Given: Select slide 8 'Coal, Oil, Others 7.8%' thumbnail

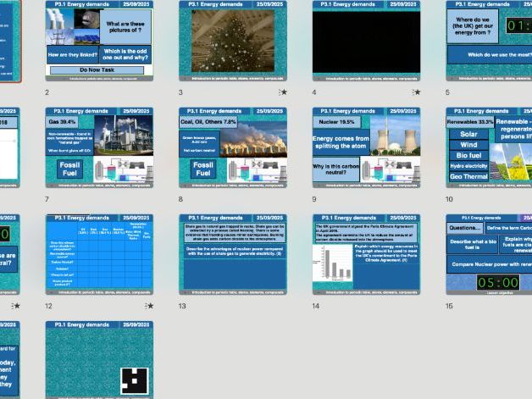Looking at the screenshot, I should click(x=233, y=147).
